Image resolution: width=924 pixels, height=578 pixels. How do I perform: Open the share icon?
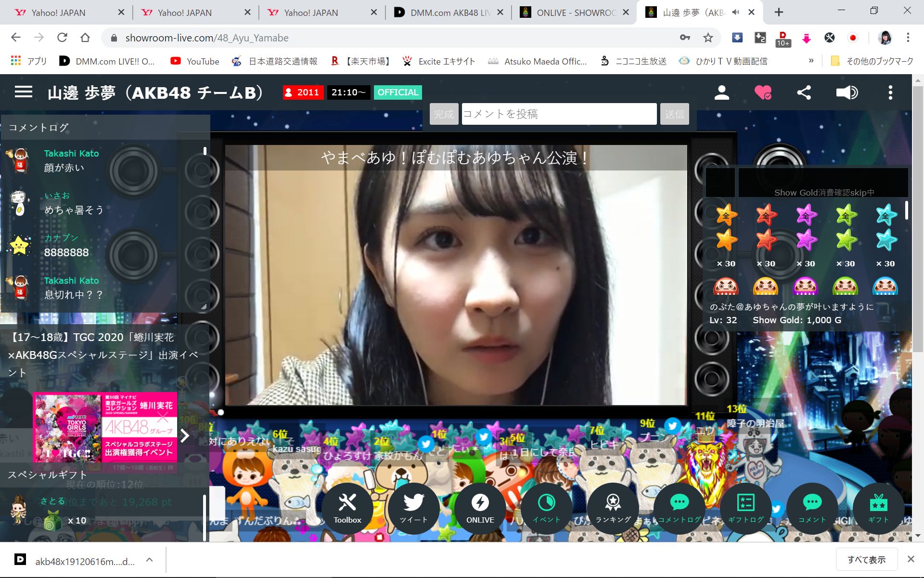(804, 92)
